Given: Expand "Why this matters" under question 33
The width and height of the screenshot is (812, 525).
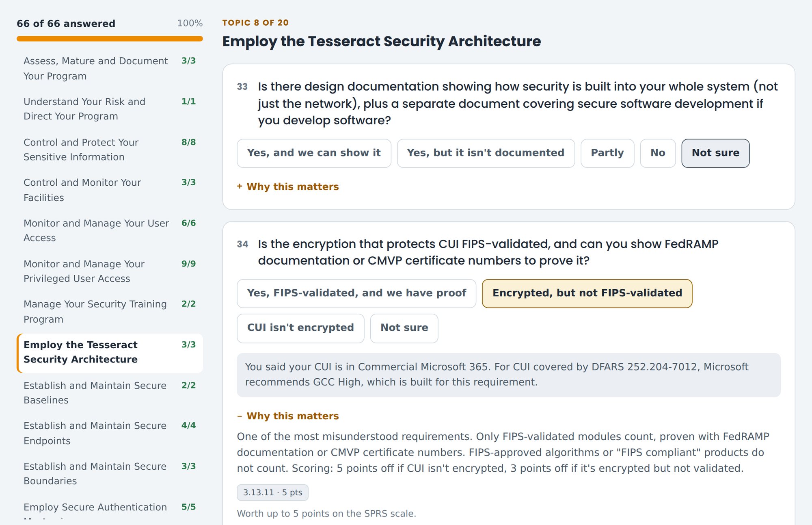Looking at the screenshot, I should pos(288,187).
